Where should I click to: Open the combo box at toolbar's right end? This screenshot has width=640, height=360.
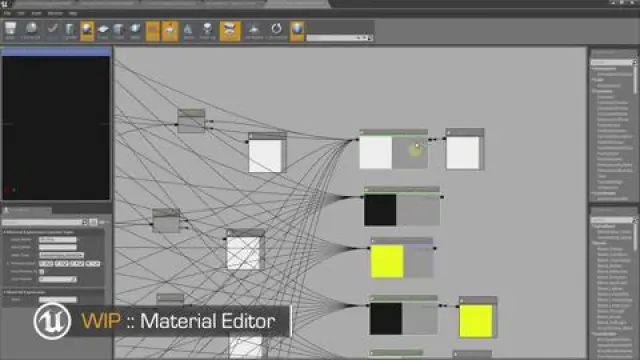click(340, 38)
